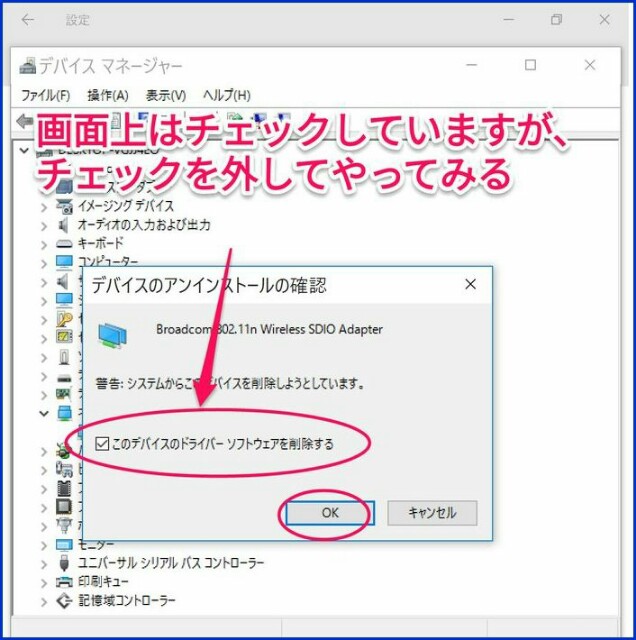636x640 pixels.
Task: Expand the キーボード node
Action: (44, 244)
